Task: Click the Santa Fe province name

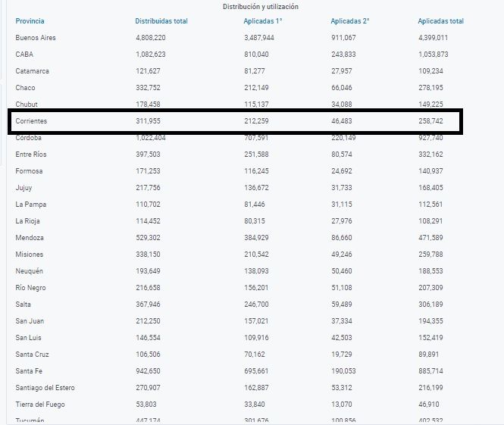Action: tap(30, 371)
